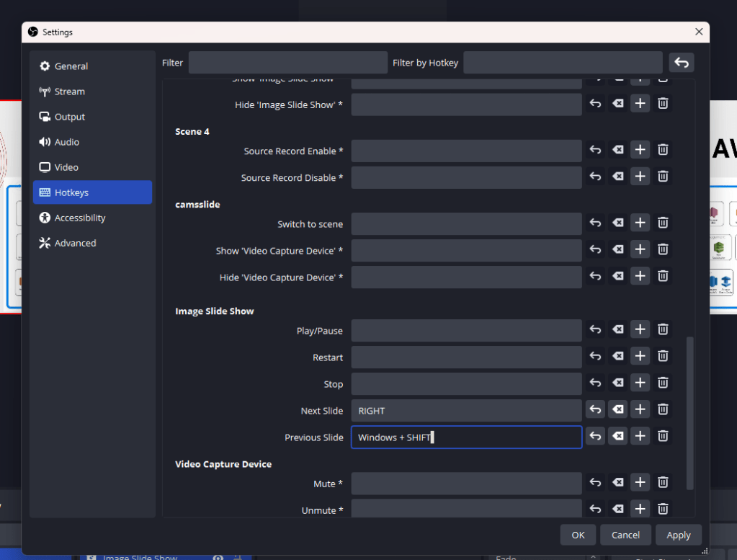Add a hotkey for Source Record Disable
The image size is (737, 560).
point(640,177)
